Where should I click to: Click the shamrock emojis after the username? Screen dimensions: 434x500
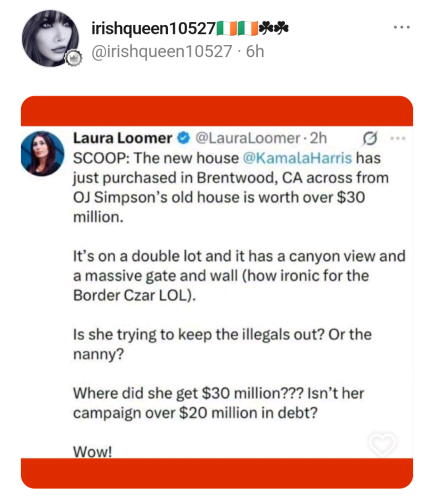tap(273, 28)
